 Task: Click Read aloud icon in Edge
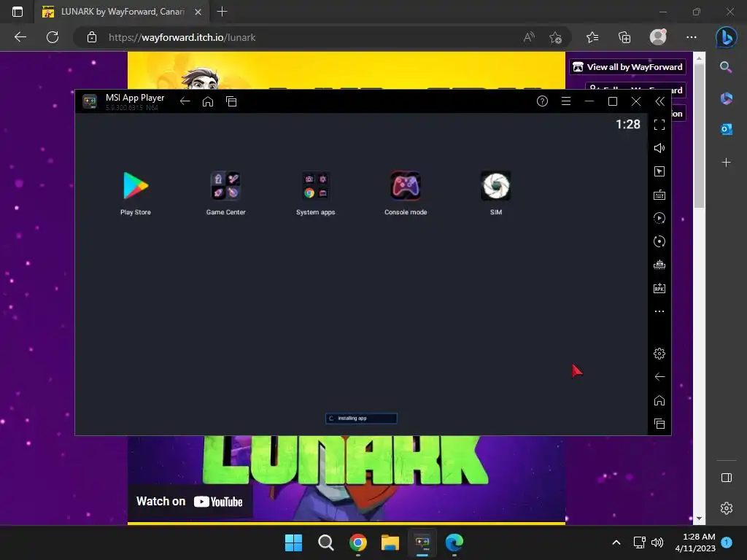click(x=529, y=37)
